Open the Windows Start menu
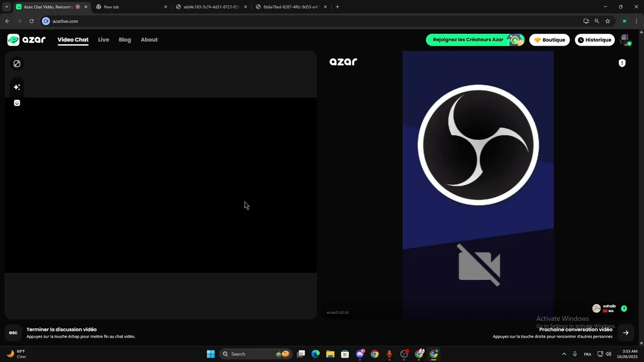The image size is (644, 362). (211, 354)
